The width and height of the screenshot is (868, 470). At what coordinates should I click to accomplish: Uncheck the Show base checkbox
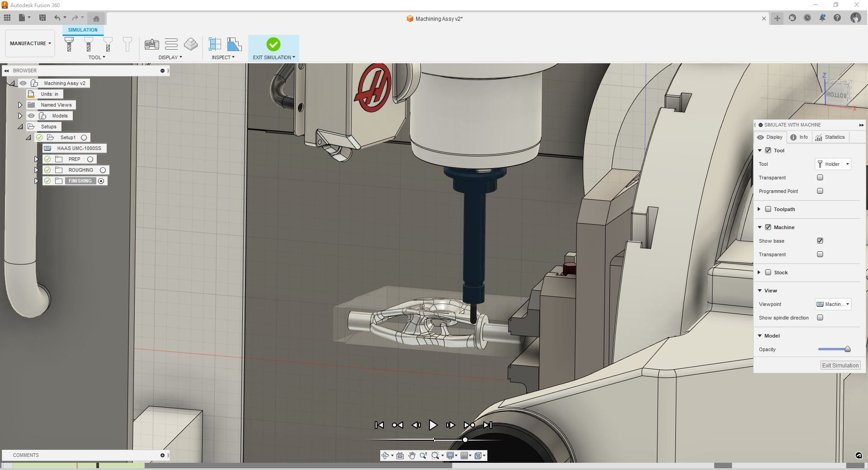[x=820, y=241]
